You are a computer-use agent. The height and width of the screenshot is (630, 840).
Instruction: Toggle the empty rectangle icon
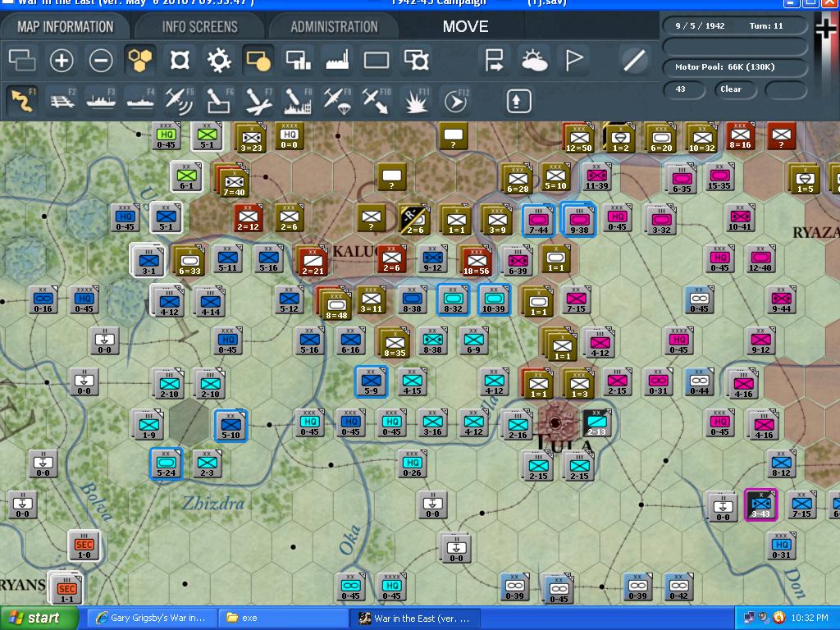377,60
